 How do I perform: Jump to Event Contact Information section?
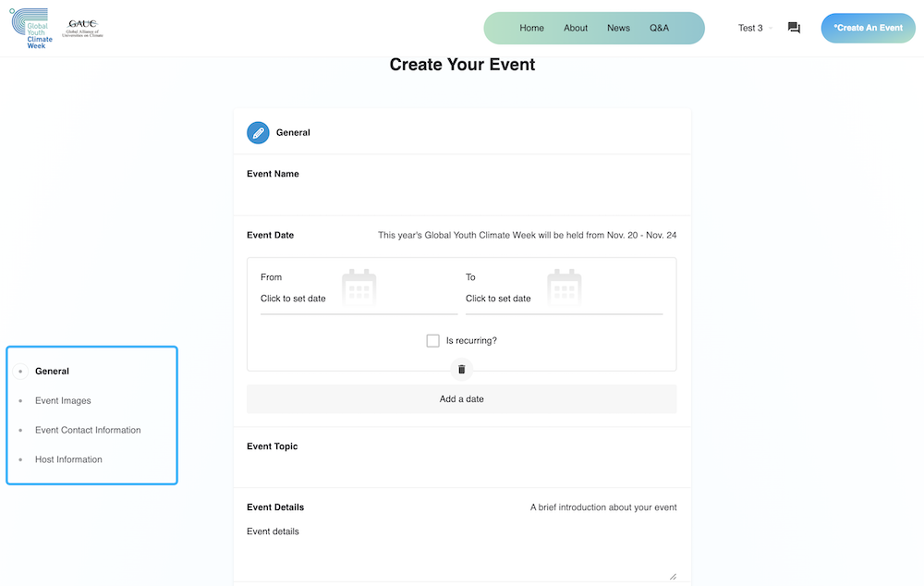click(x=88, y=431)
